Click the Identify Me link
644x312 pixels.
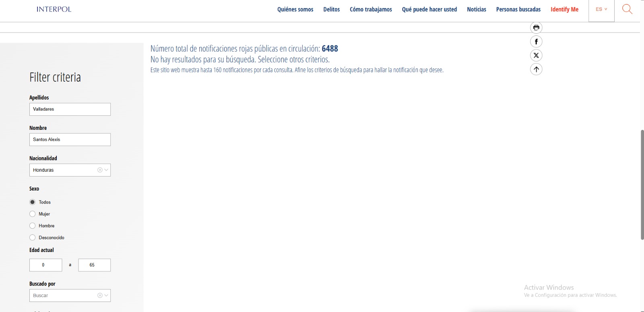tap(564, 9)
